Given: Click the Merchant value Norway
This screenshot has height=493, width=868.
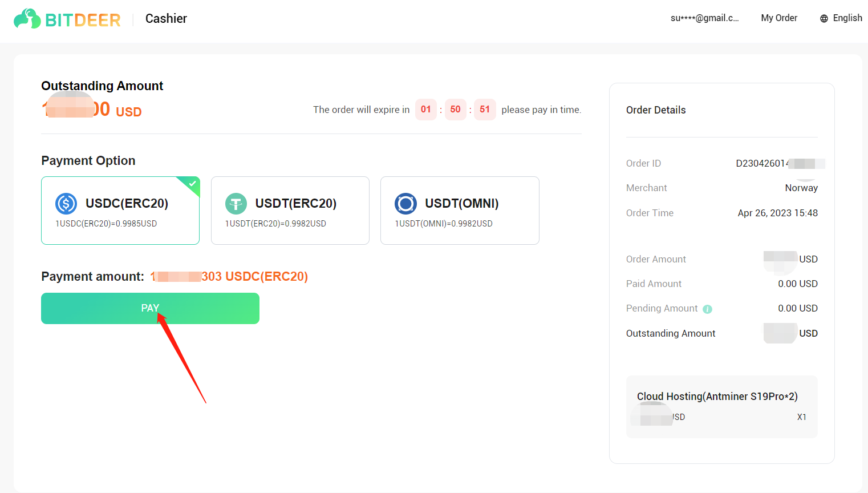Looking at the screenshot, I should [x=801, y=188].
